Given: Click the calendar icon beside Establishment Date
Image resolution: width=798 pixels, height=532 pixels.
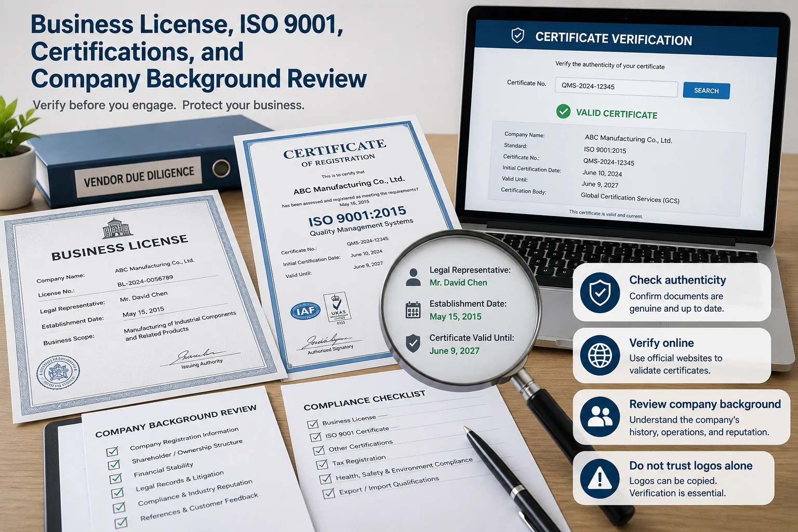Looking at the screenshot, I should pos(413,310).
